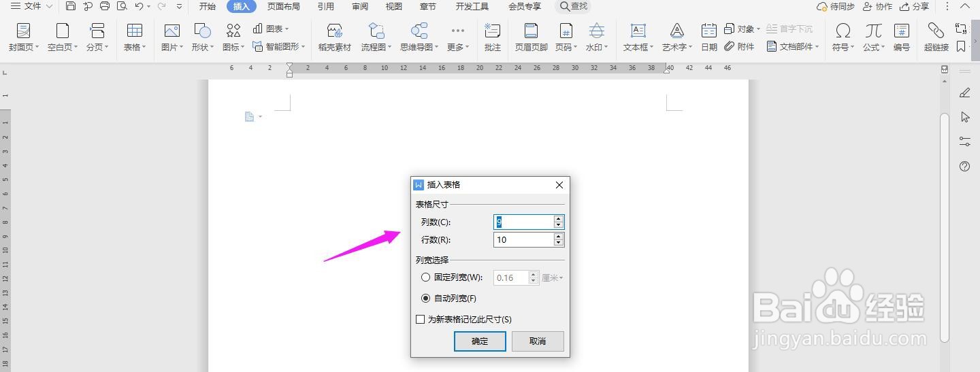980x372 pixels.
Task: Click the rows (行数) input field
Action: pyautogui.click(x=523, y=239)
